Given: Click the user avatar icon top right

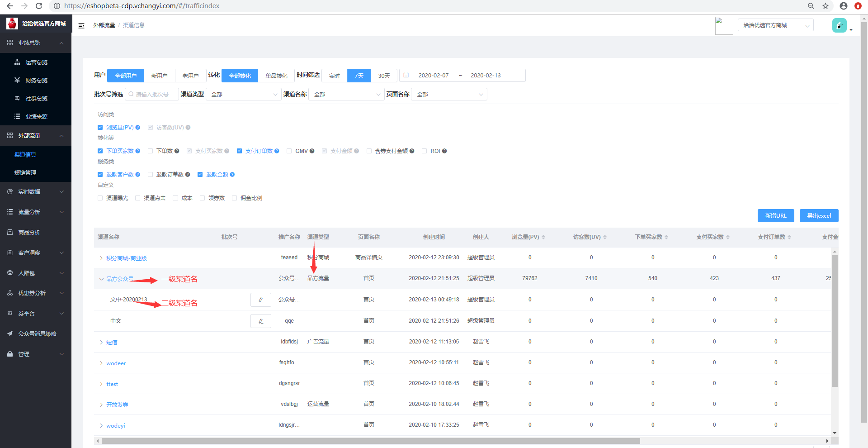Looking at the screenshot, I should tap(840, 25).
